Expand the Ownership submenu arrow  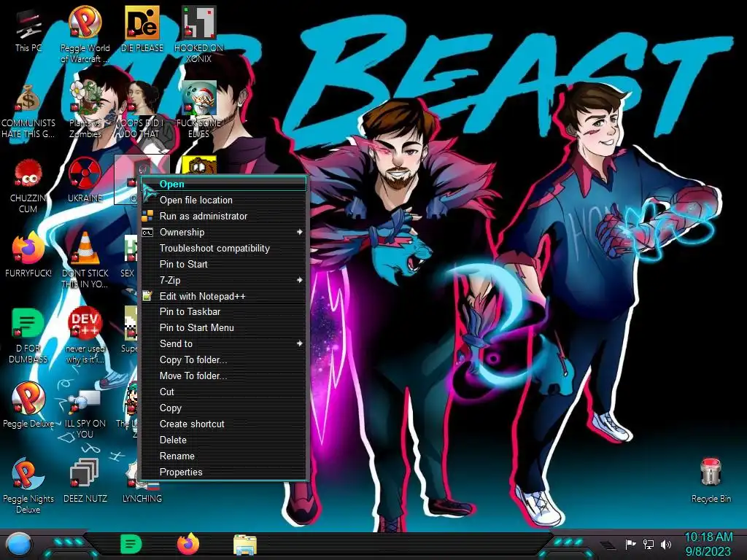coord(299,232)
